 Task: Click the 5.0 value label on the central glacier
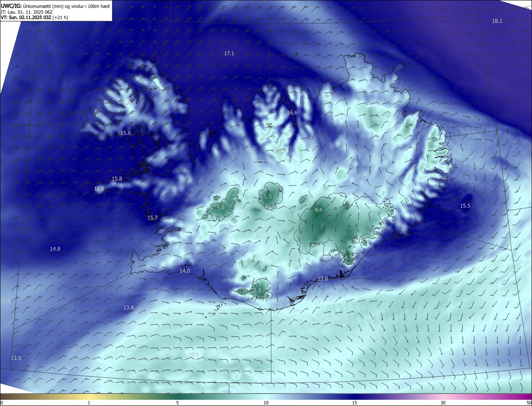click(x=268, y=197)
